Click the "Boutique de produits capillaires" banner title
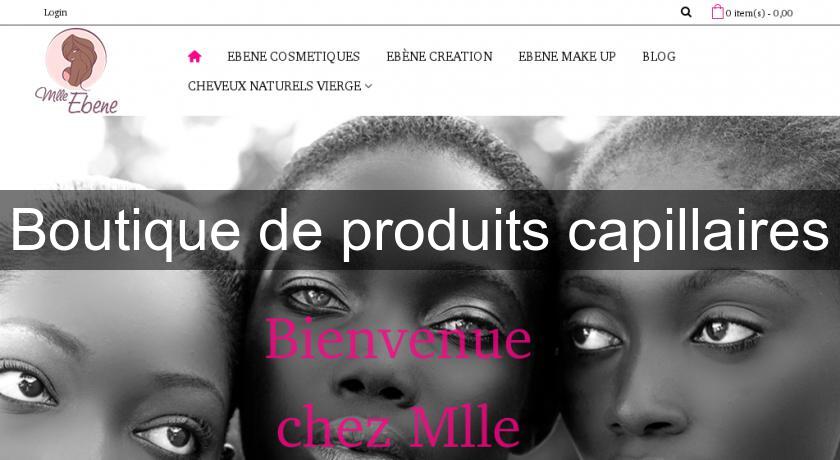 pos(419,229)
